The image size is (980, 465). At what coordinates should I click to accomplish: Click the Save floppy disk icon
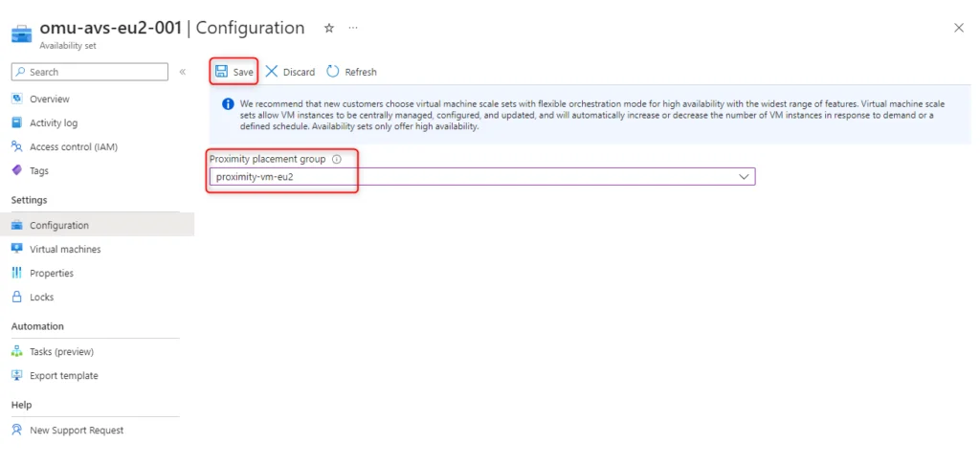[221, 71]
